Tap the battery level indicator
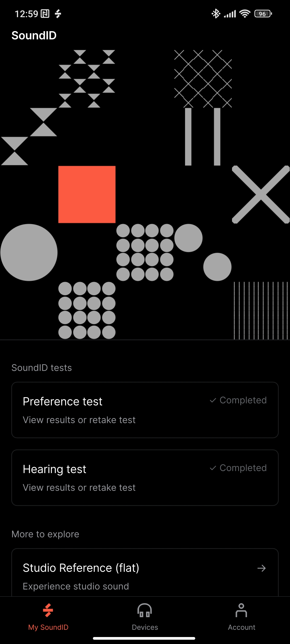This screenshot has height=644, width=290. [263, 13]
